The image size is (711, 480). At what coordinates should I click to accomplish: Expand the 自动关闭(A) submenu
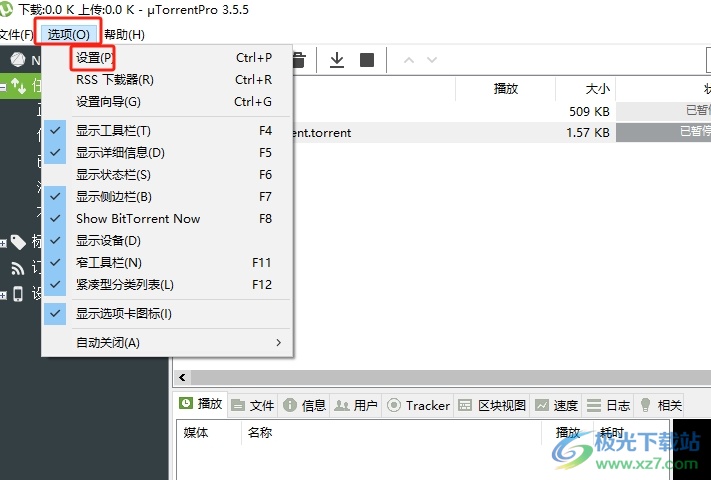pyautogui.click(x=168, y=343)
